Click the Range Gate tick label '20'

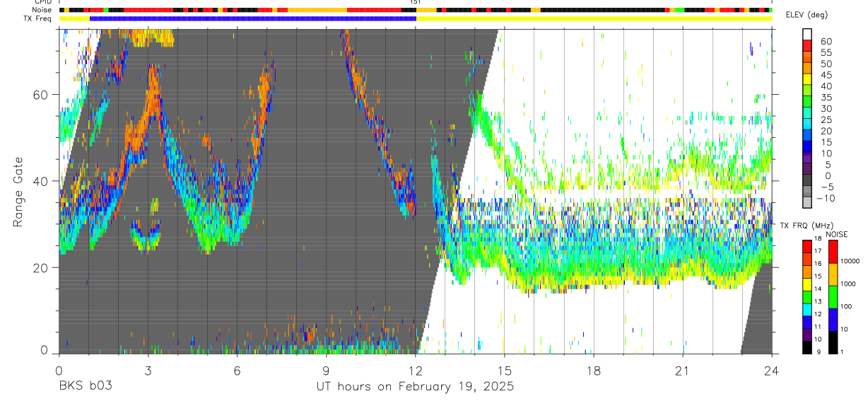click(x=41, y=268)
